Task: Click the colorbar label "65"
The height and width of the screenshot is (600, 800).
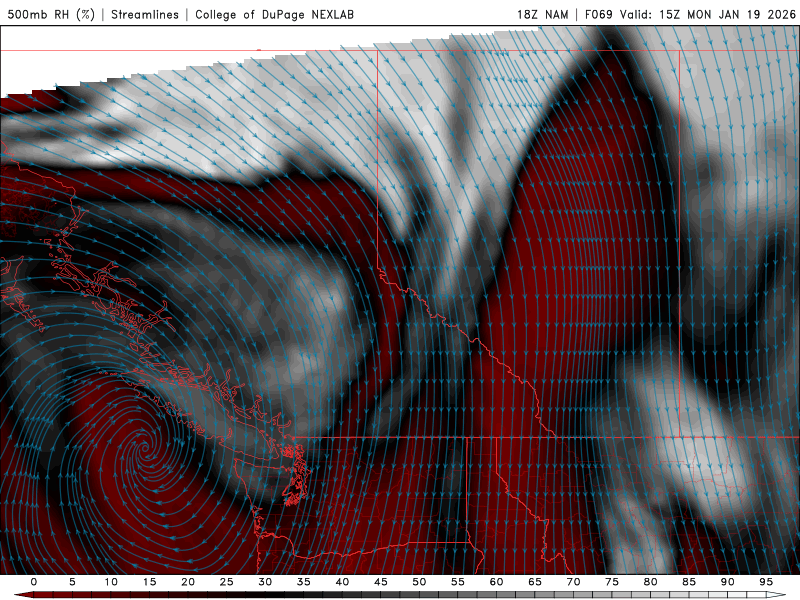Action: [535, 582]
